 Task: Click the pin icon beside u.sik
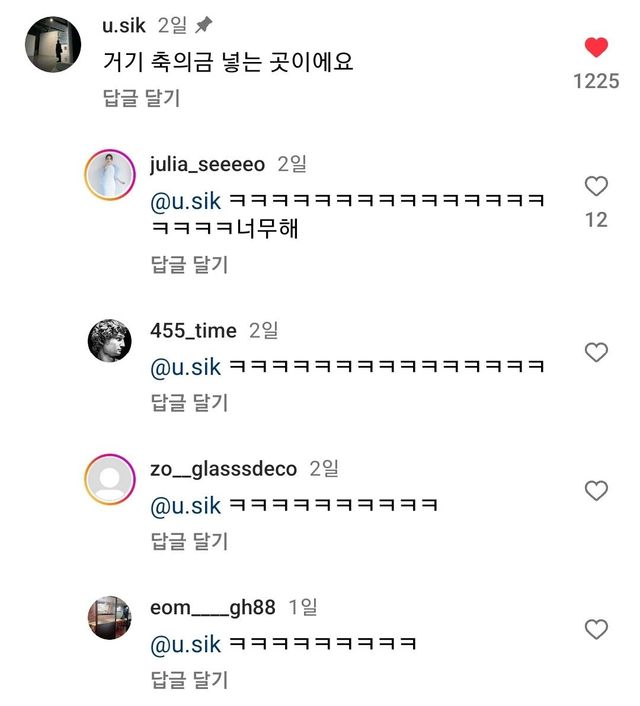coord(204,25)
